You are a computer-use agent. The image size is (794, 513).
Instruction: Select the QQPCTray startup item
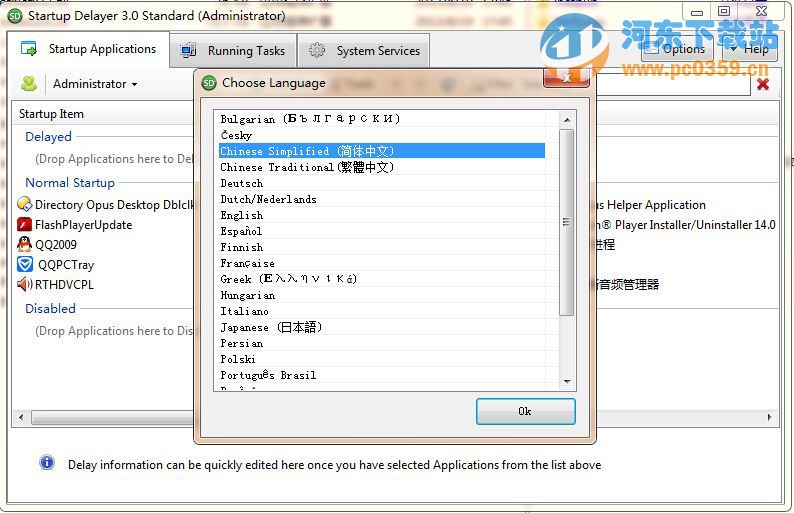tap(66, 265)
